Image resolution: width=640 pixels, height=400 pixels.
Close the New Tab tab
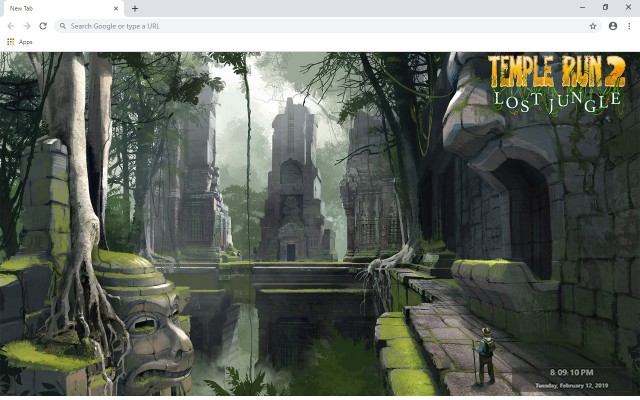coord(116,8)
